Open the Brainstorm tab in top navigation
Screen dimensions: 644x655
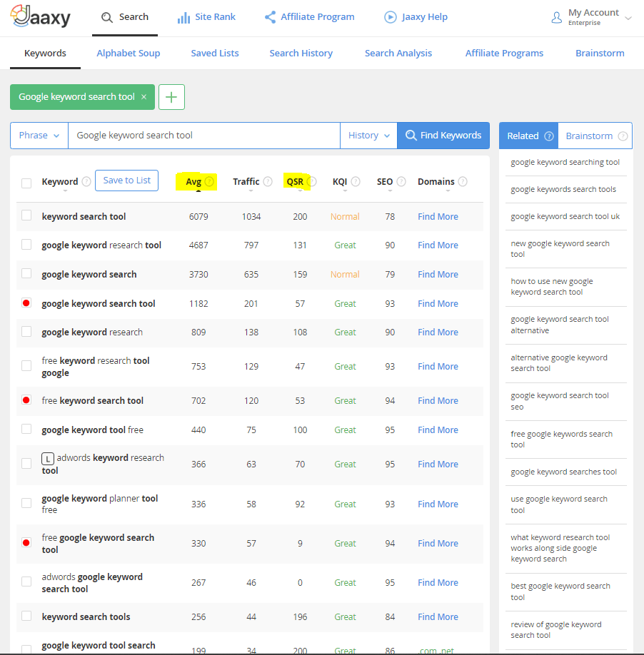[600, 53]
